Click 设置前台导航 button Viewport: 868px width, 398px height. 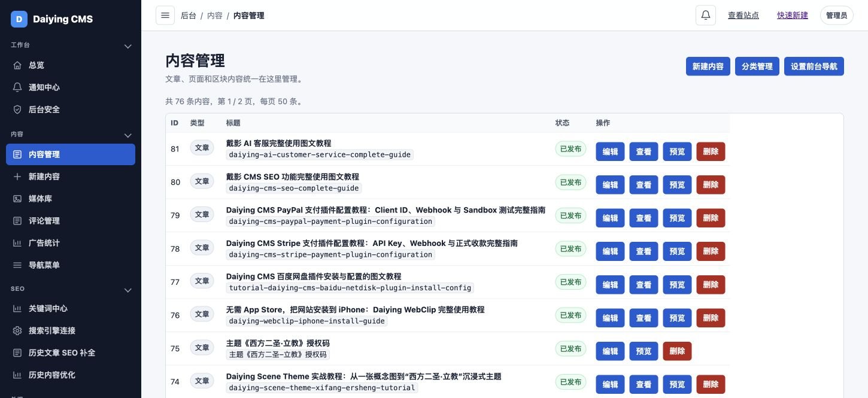tap(814, 66)
